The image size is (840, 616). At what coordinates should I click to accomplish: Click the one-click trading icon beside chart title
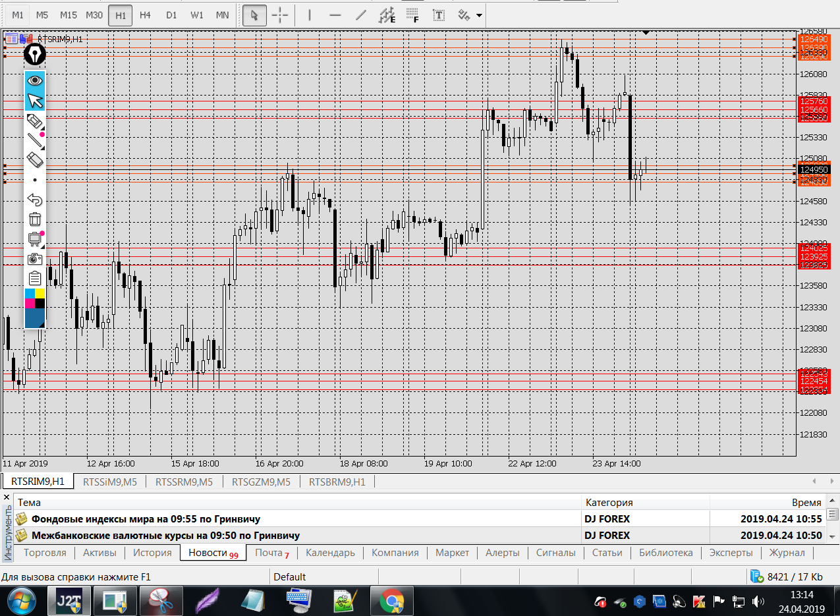[25, 39]
